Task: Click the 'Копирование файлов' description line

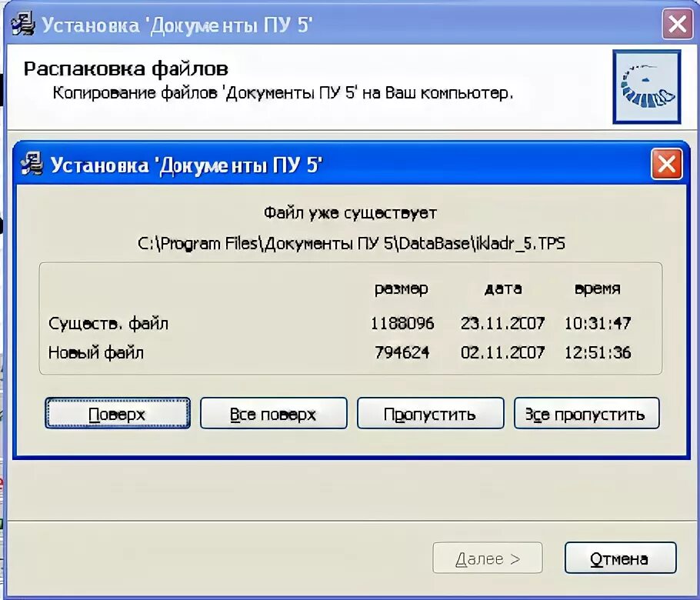Action: click(283, 93)
